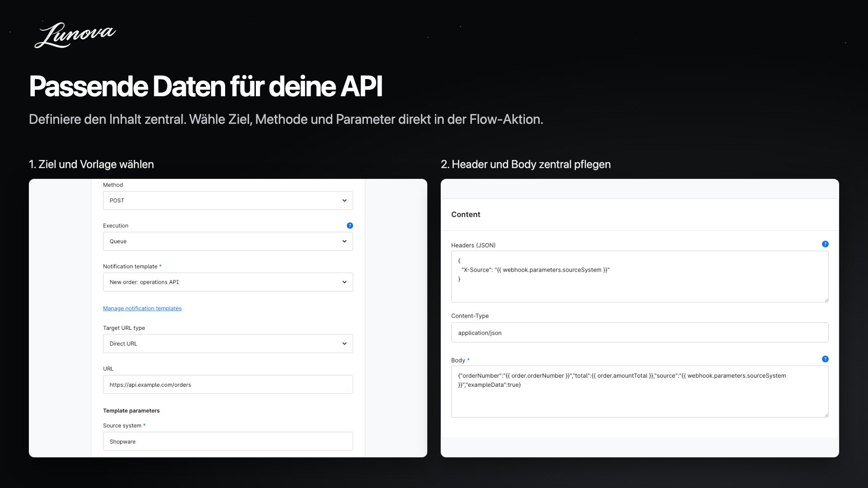Grab the Headers textarea resize handle

point(826,300)
